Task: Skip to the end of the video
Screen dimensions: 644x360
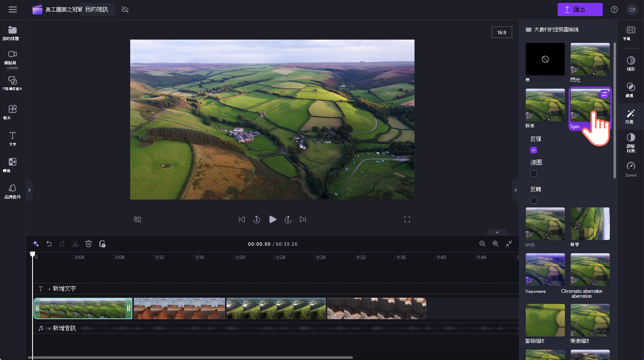Action: coord(303,219)
